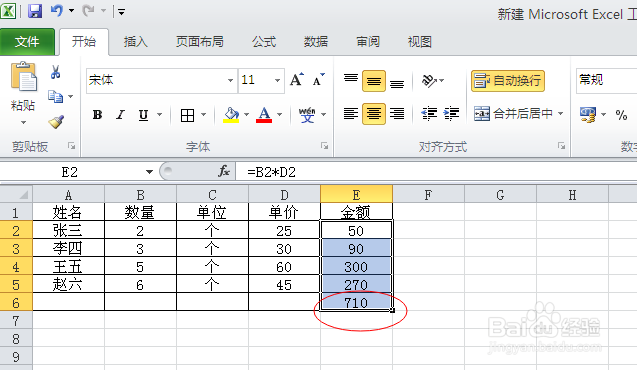The image size is (637, 370).
Task: Switch to the 开始 tab
Action: pyautogui.click(x=84, y=41)
